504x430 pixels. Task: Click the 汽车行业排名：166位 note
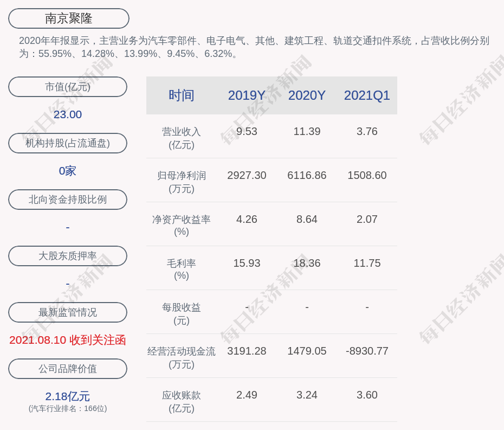pyautogui.click(x=68, y=408)
